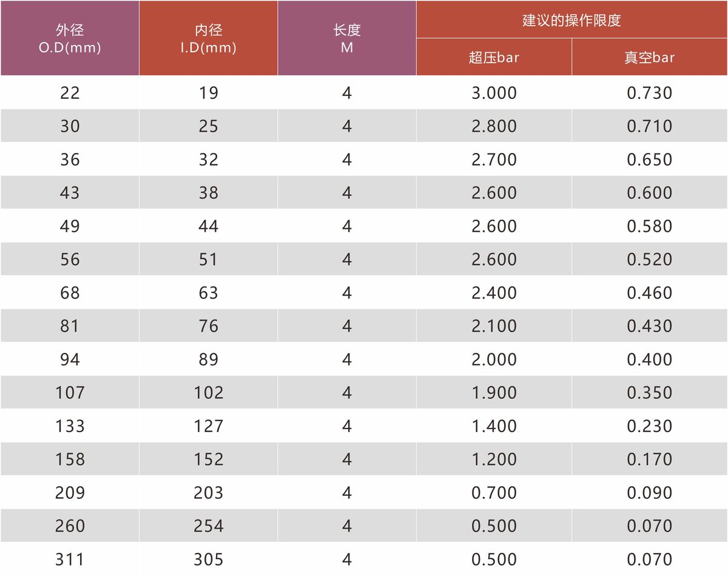Image resolution: width=728 pixels, height=576 pixels.
Task: Click the 内径 I.D(mm) column header
Action: pos(208,38)
